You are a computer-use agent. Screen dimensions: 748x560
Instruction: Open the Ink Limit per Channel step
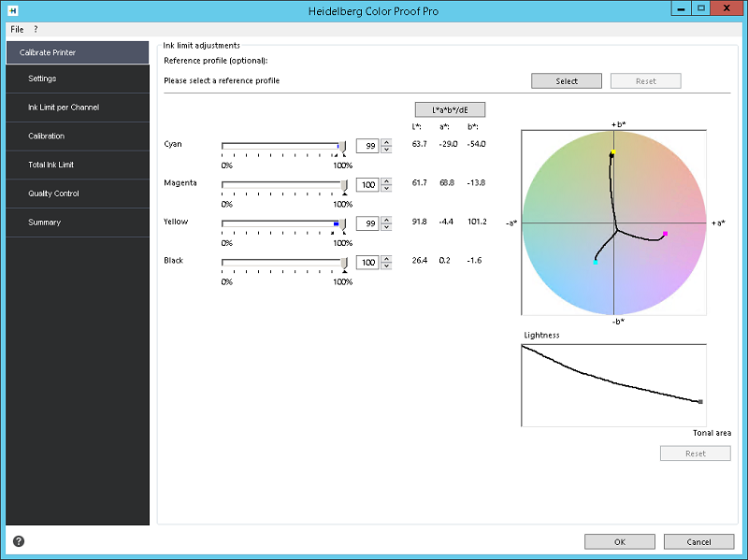[x=78, y=108]
